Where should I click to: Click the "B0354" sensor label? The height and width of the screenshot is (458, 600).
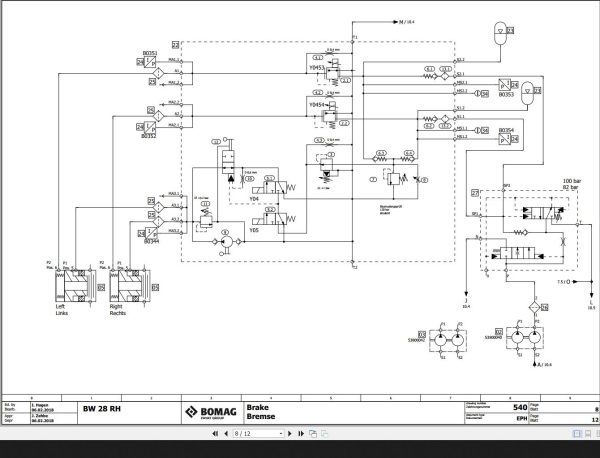click(x=506, y=130)
